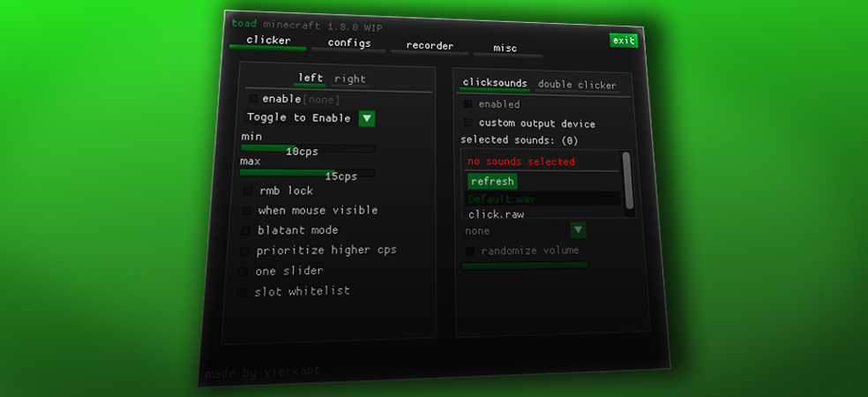Check custom output device box

468,124
